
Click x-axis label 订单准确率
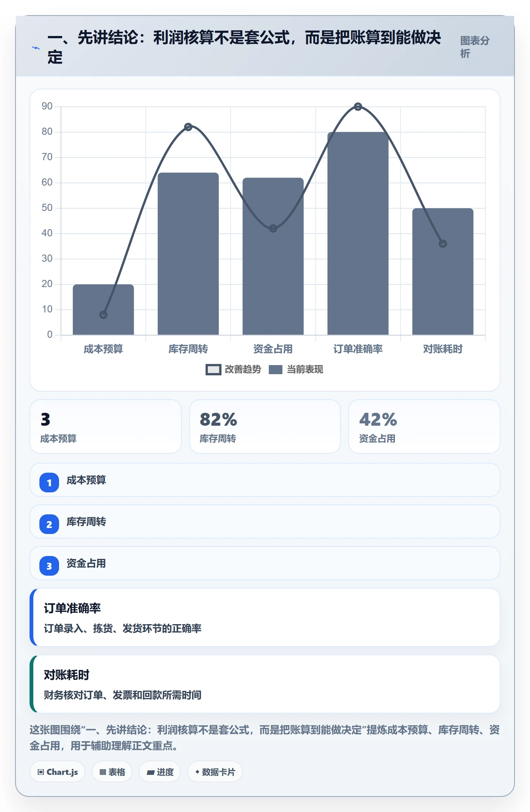click(x=358, y=349)
